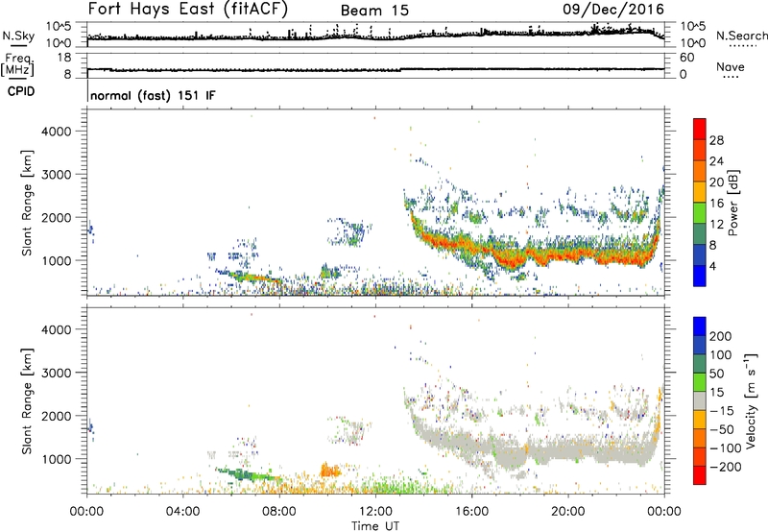Click the 'CPID' row label
The width and height of the screenshot is (768, 532).
pos(21,91)
